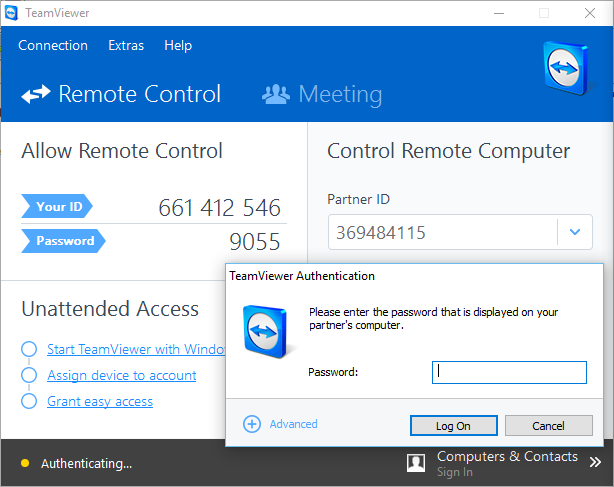The height and width of the screenshot is (487, 614).
Task: Open Computers & Contacts panel
Action: tap(507, 456)
